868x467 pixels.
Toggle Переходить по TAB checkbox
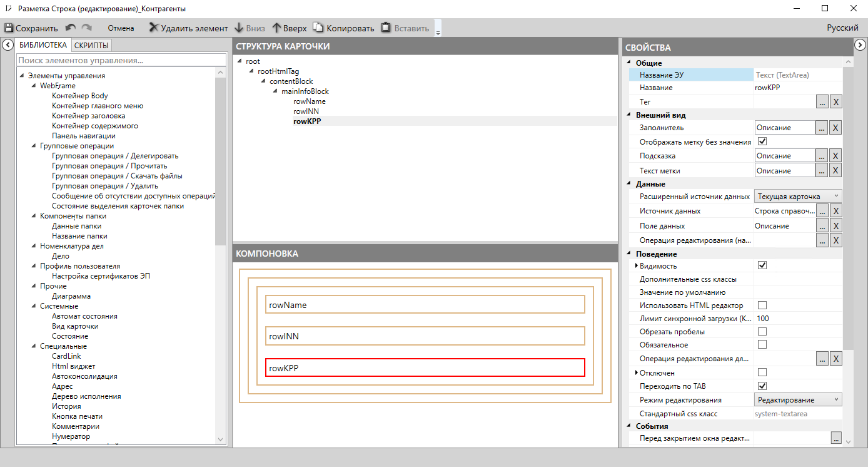tap(762, 386)
